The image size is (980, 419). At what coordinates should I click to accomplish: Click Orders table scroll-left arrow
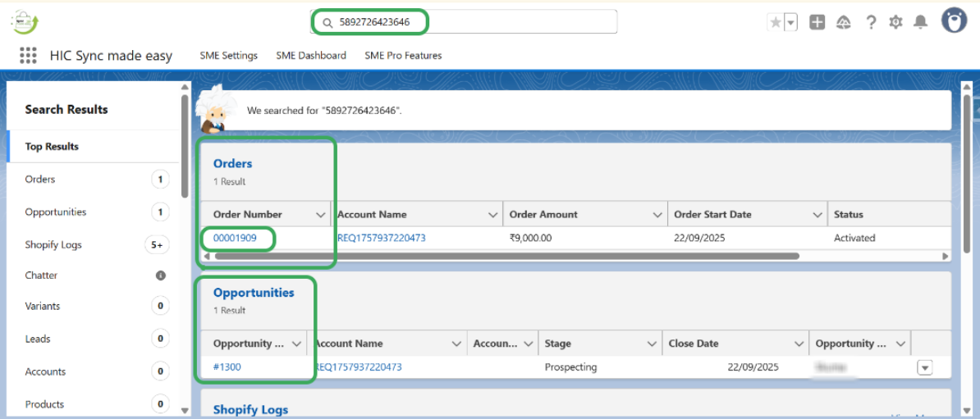(x=206, y=256)
